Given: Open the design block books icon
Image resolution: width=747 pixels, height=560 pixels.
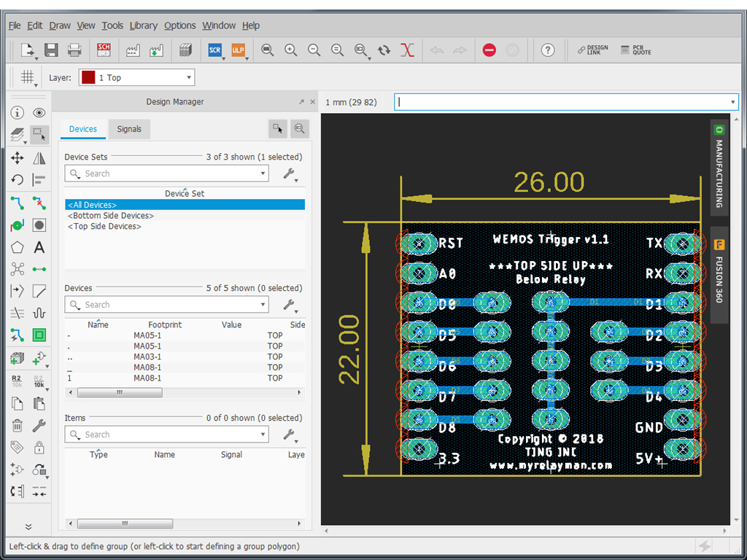Looking at the screenshot, I should (185, 50).
